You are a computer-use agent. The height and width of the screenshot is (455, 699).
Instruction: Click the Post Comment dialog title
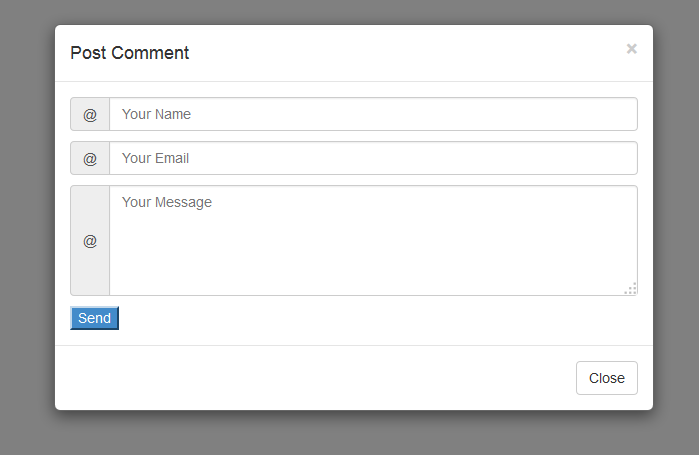130,53
